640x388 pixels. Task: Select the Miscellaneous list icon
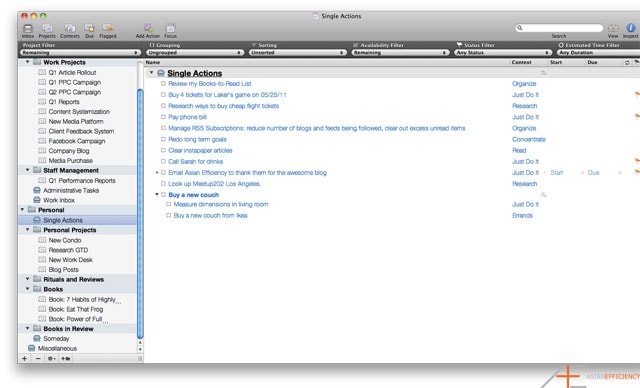pyautogui.click(x=31, y=348)
